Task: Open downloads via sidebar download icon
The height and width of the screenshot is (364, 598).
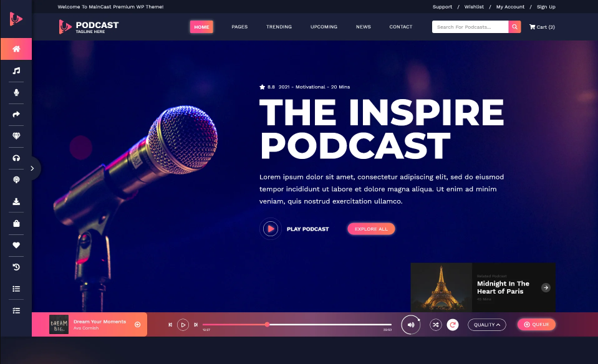Action: pyautogui.click(x=16, y=201)
